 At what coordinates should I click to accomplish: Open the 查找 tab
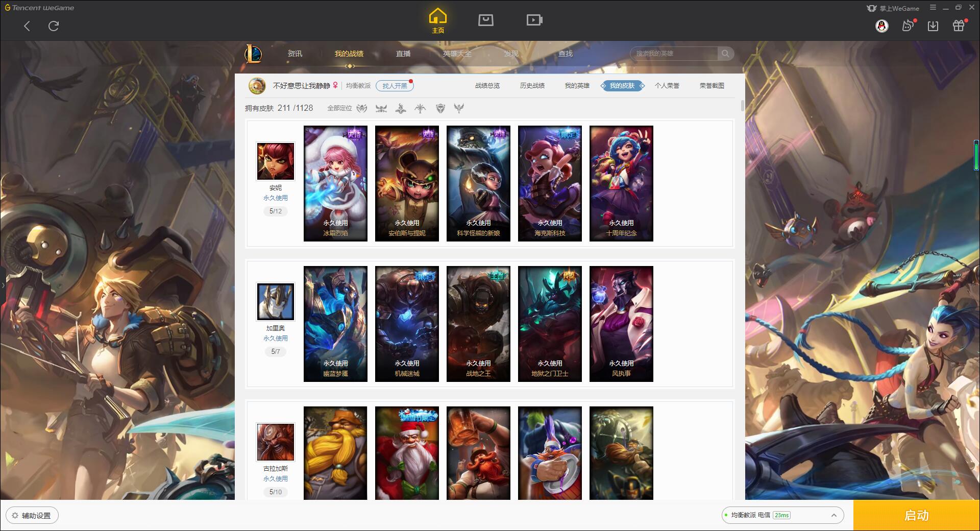click(565, 54)
